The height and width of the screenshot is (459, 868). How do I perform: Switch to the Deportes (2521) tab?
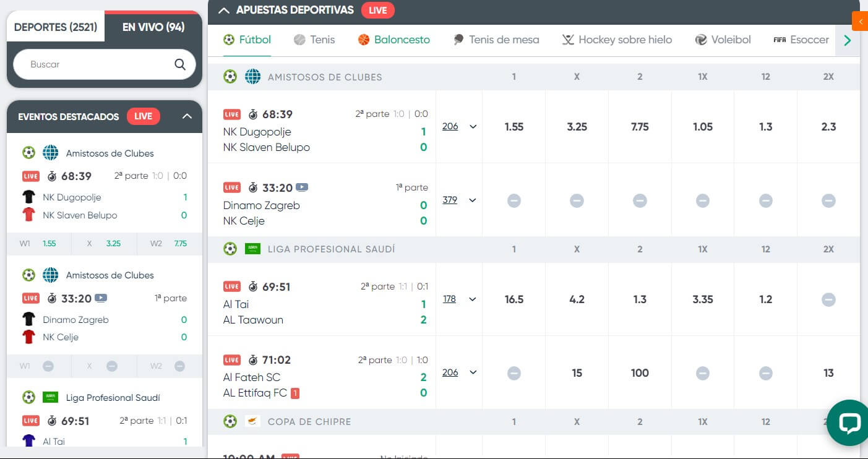click(56, 27)
